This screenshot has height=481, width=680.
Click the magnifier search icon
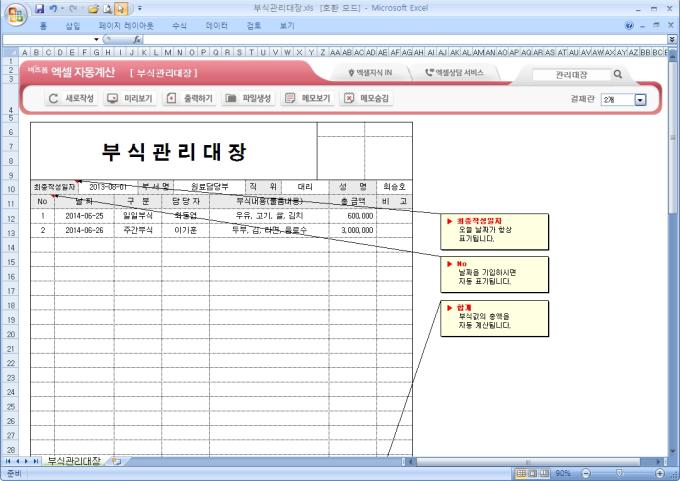point(618,74)
